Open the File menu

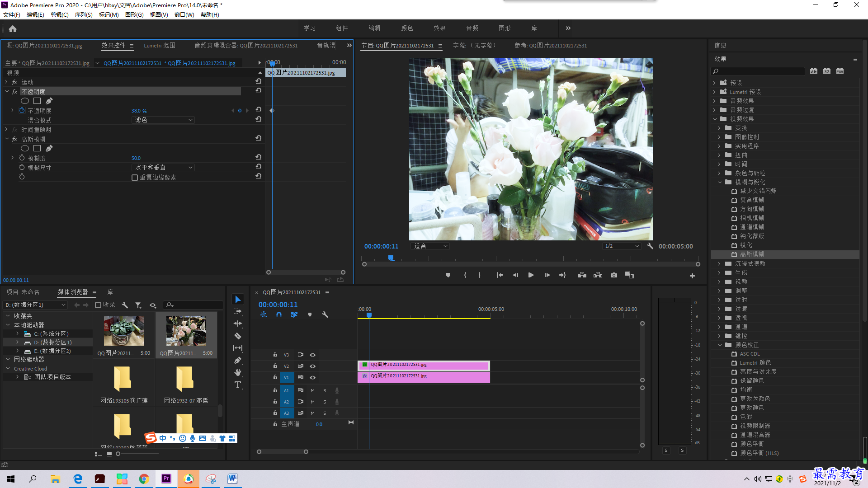tap(12, 15)
